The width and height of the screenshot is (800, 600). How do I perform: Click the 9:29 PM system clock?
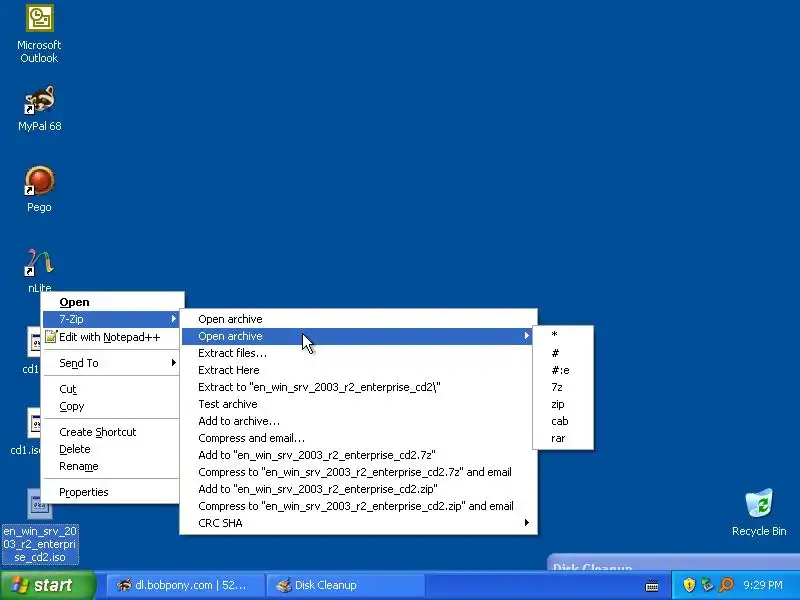point(763,585)
